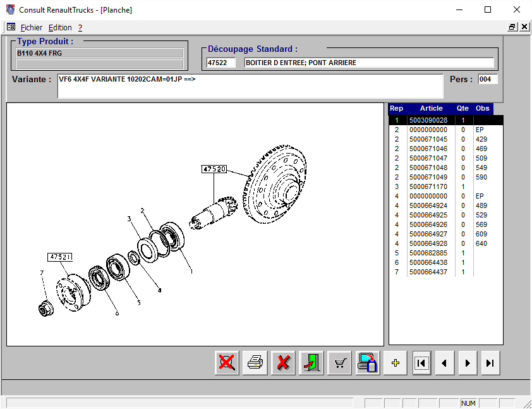The width and height of the screenshot is (532, 409).
Task: Select article 5000671170 row
Action: [x=428, y=186]
